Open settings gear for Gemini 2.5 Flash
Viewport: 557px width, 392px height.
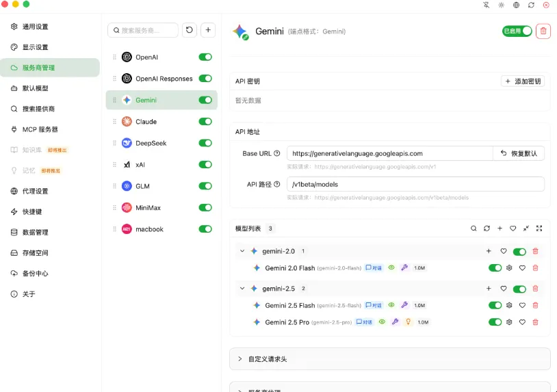[509, 305]
